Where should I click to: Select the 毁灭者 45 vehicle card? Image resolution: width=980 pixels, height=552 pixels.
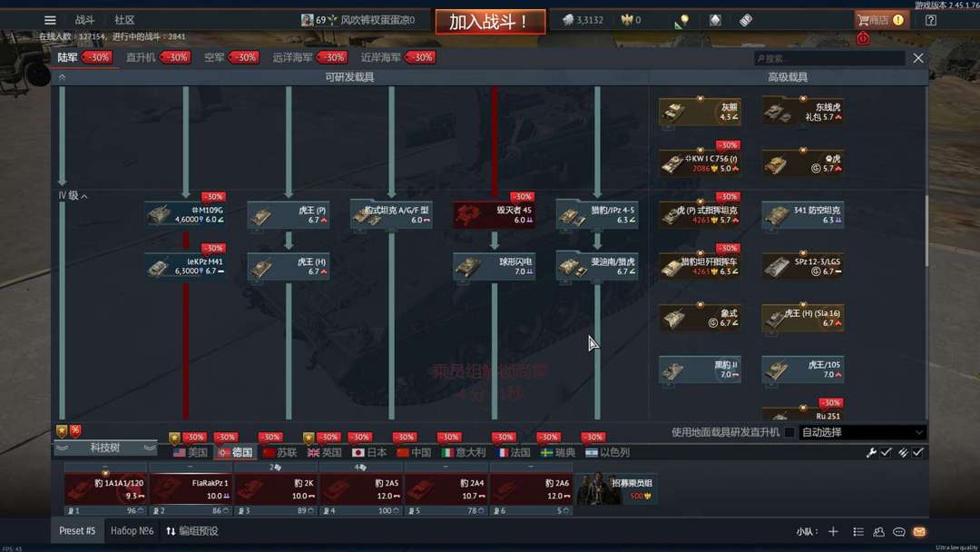point(494,214)
